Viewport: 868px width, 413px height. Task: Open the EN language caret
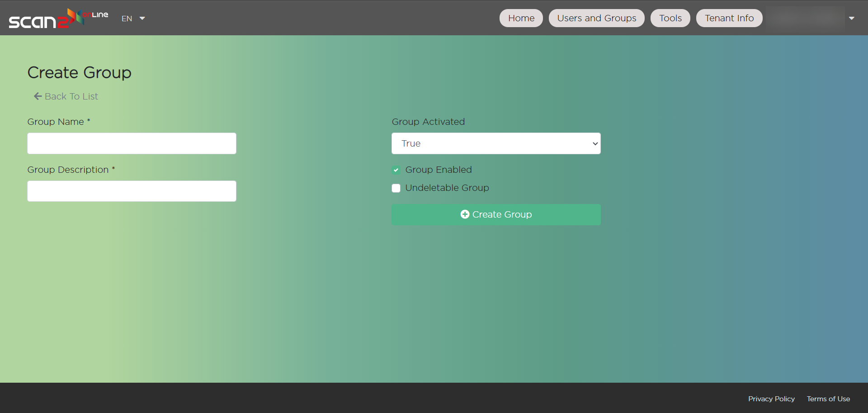tap(142, 19)
